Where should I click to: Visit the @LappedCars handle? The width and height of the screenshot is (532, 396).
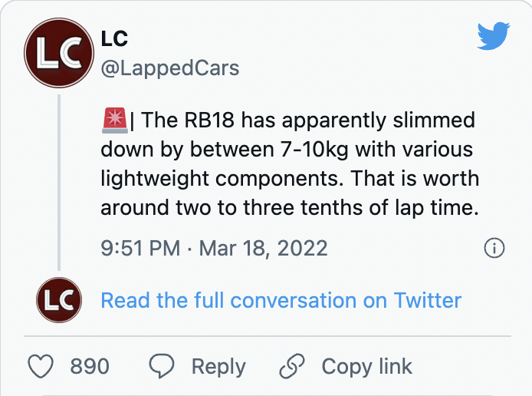pos(170,68)
